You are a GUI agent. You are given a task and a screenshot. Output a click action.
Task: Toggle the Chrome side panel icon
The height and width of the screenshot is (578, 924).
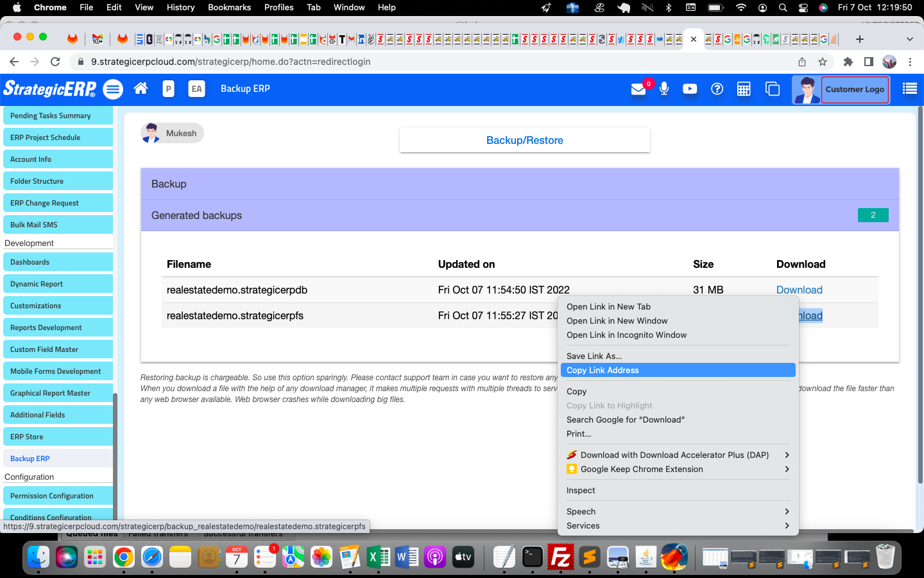point(869,62)
